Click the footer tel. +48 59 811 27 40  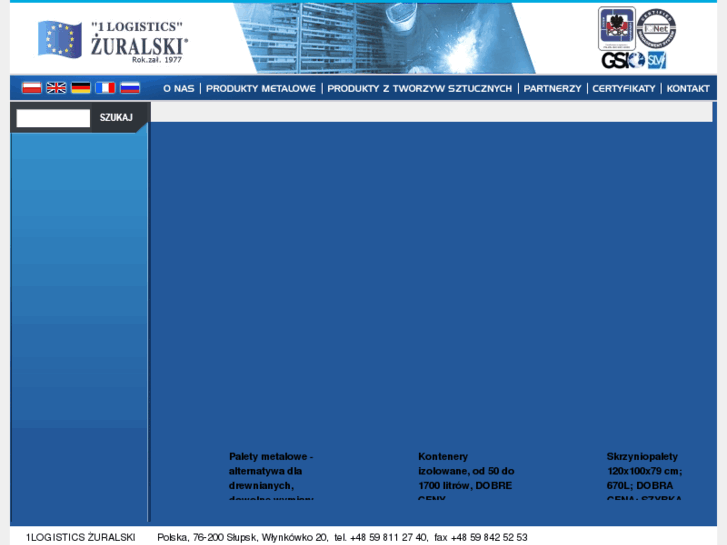(381, 537)
